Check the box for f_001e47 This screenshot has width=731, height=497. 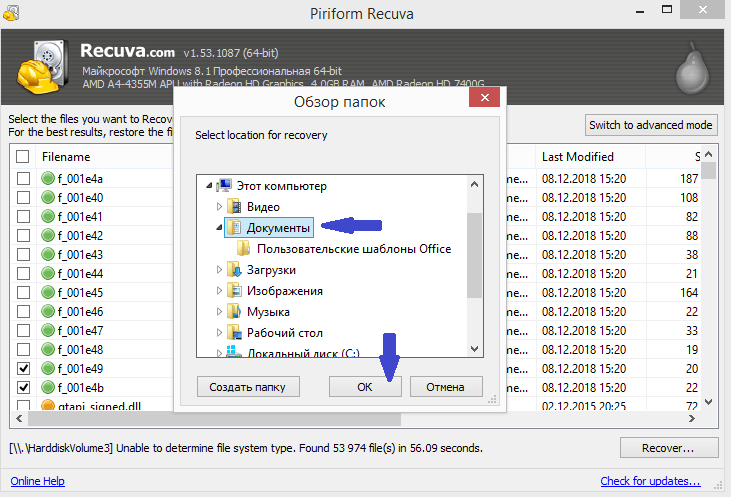coord(23,331)
